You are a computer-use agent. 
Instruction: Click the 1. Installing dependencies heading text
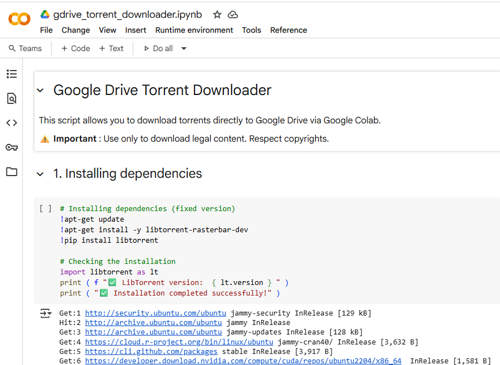(128, 174)
